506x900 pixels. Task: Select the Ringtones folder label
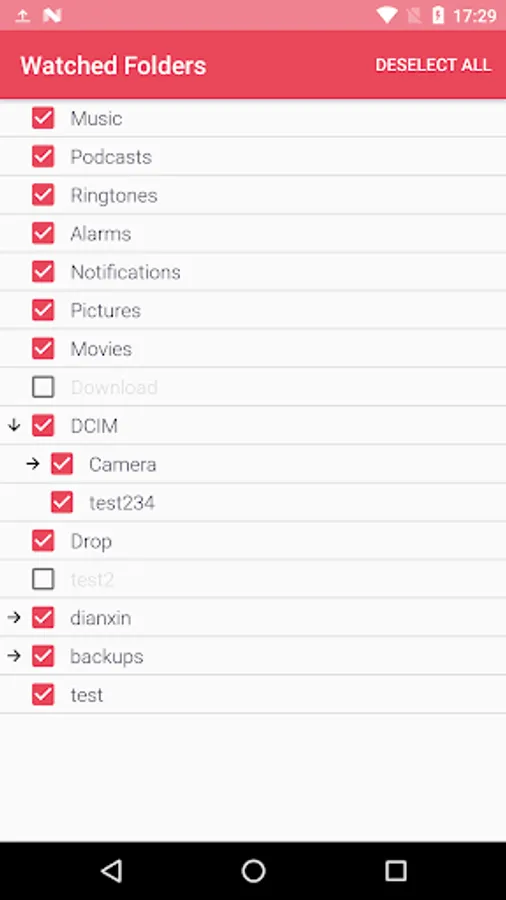pos(114,195)
